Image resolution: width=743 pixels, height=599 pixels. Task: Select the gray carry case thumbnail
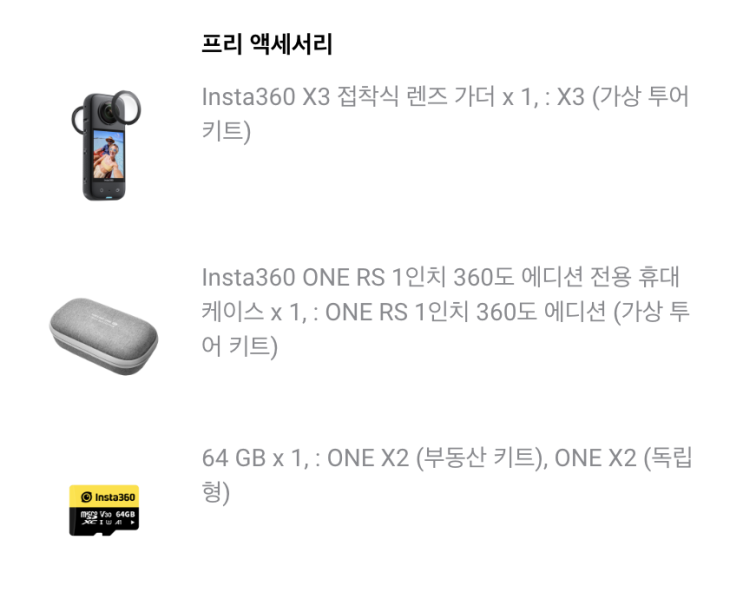[104, 336]
